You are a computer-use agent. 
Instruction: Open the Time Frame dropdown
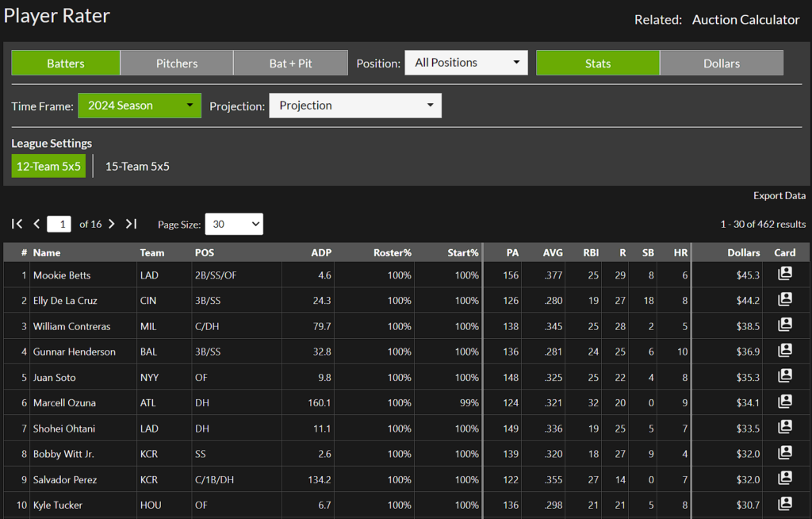pyautogui.click(x=140, y=105)
